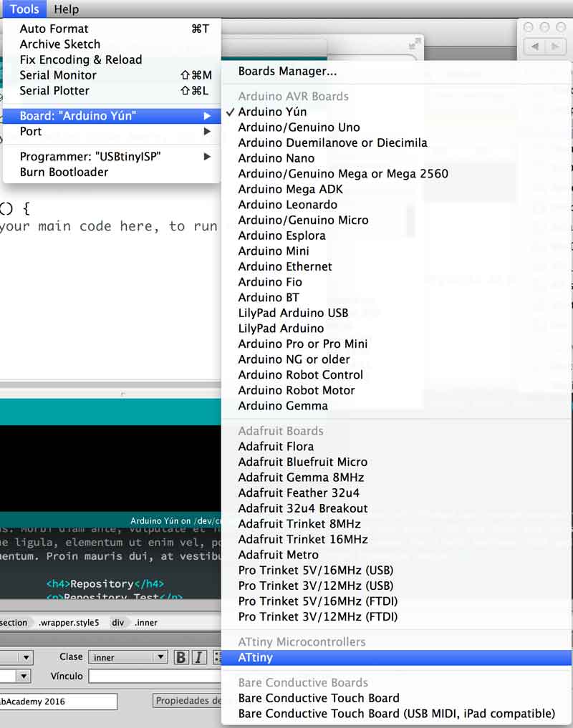Select Burn Bootloader
Image resolution: width=573 pixels, height=728 pixels.
(112, 172)
